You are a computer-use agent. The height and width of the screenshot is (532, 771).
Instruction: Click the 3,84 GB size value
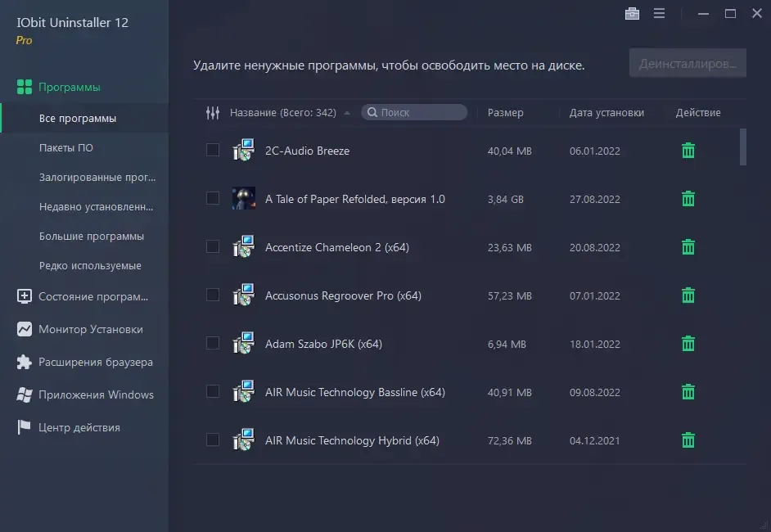coord(505,199)
